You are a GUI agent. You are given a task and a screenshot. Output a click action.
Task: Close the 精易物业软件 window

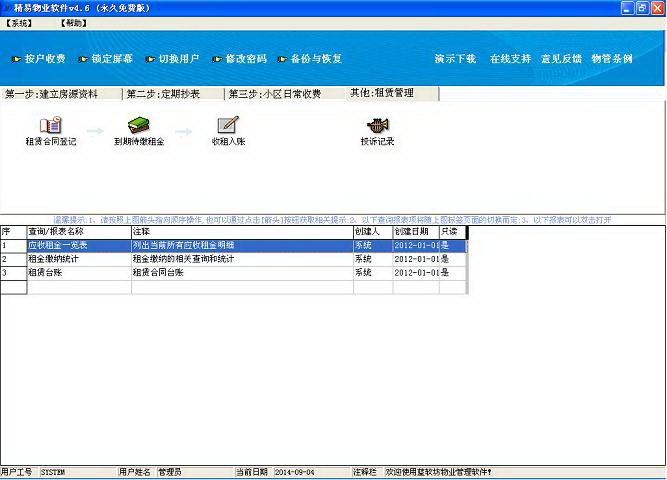658,8
